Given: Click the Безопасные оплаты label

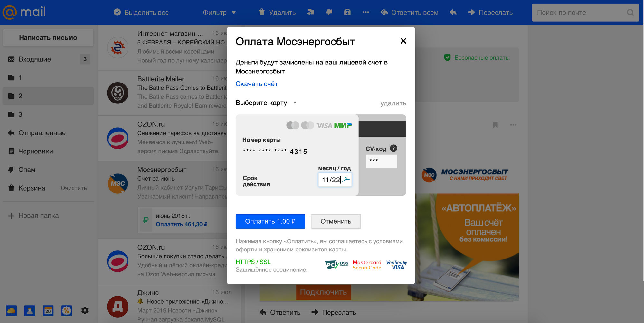Looking at the screenshot, I should tap(477, 58).
